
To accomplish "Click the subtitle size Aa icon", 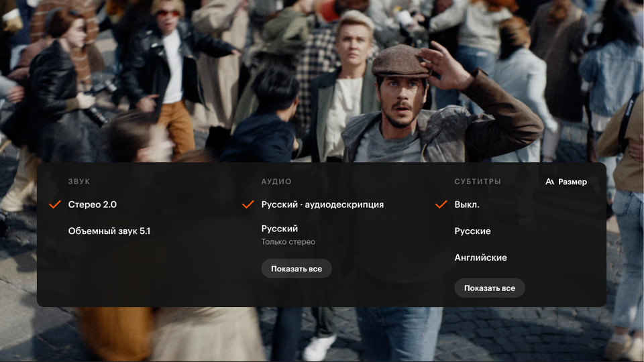I will (x=549, y=182).
